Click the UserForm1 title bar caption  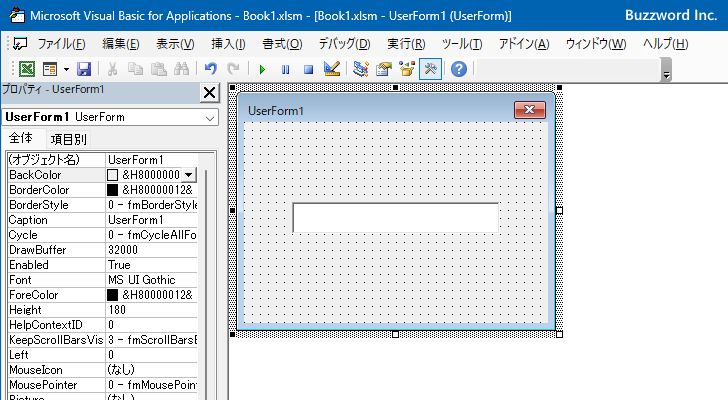coord(276,111)
